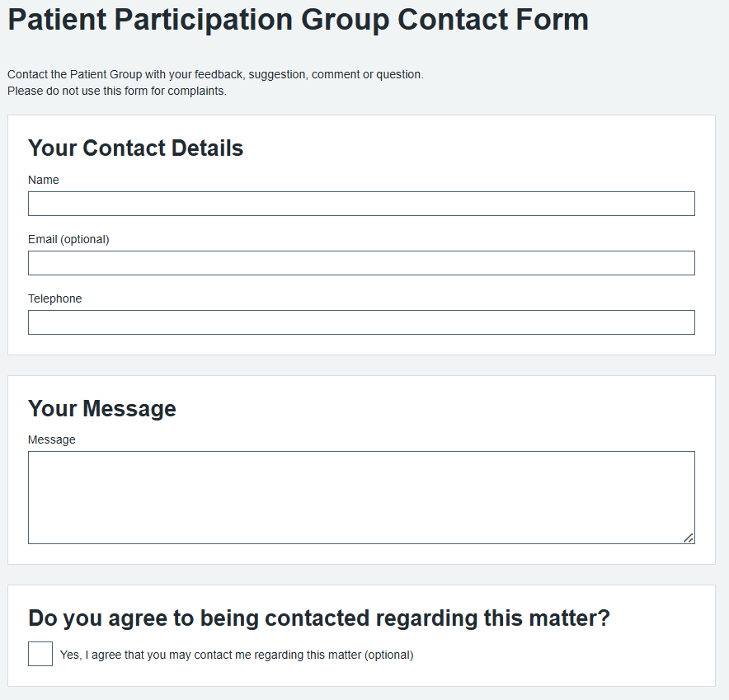
Task: Click the "Email (optional)" field label
Action: (68, 239)
